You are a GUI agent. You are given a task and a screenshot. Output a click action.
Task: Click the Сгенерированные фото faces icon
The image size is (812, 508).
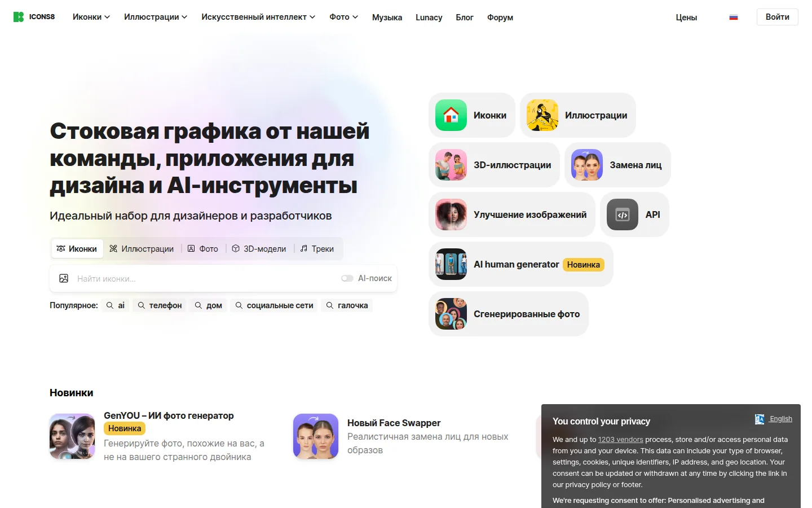click(x=451, y=314)
